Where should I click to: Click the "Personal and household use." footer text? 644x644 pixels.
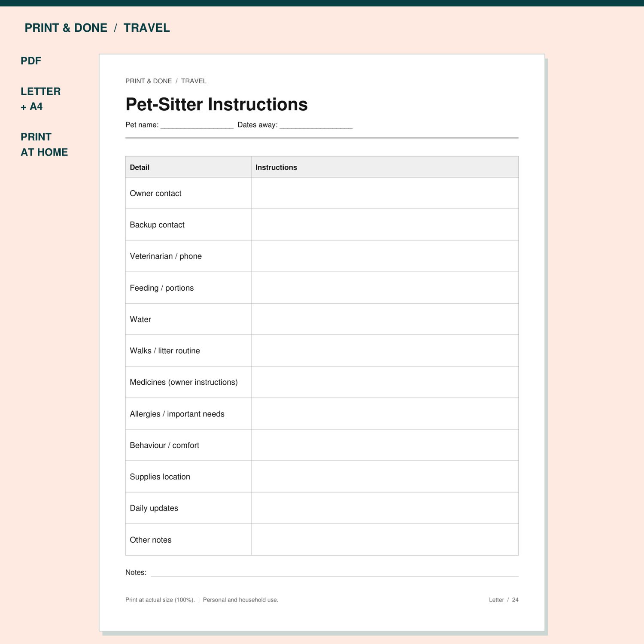coord(240,600)
